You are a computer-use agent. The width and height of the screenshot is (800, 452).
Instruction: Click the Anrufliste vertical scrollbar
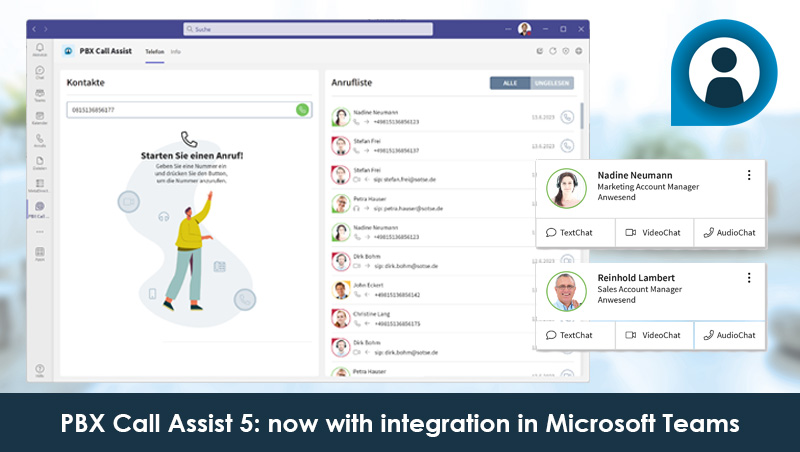click(x=582, y=116)
